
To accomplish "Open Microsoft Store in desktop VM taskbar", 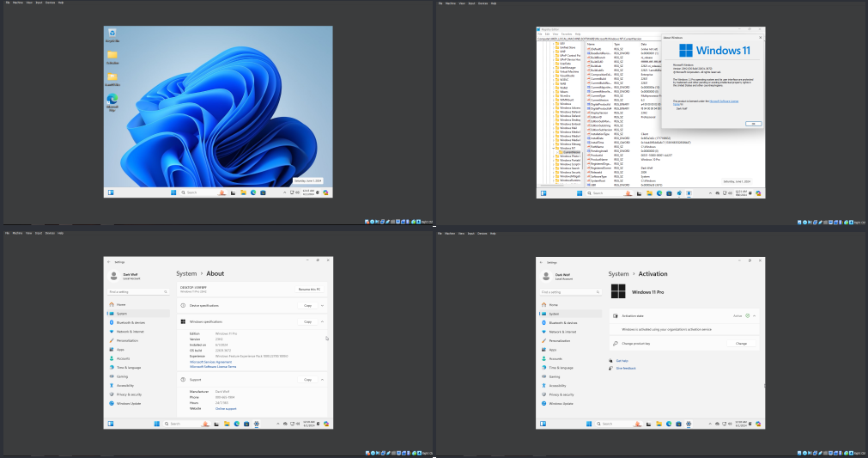I will [263, 192].
